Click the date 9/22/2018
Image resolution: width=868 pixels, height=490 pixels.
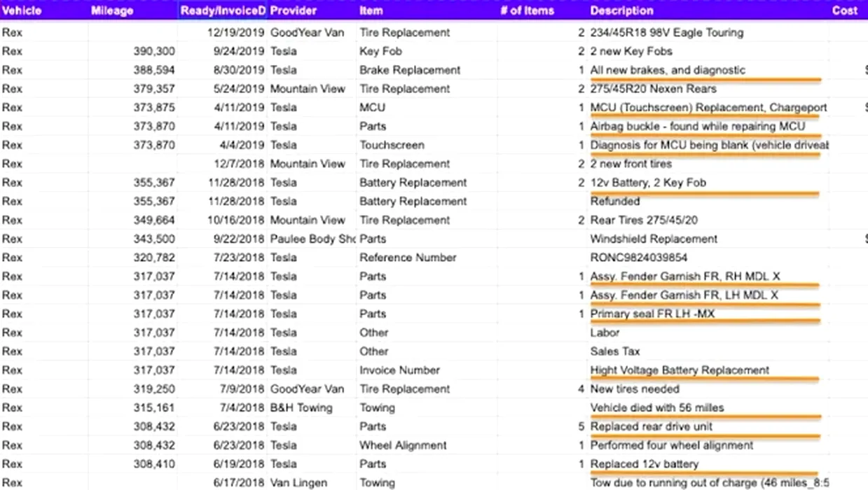[x=239, y=239]
